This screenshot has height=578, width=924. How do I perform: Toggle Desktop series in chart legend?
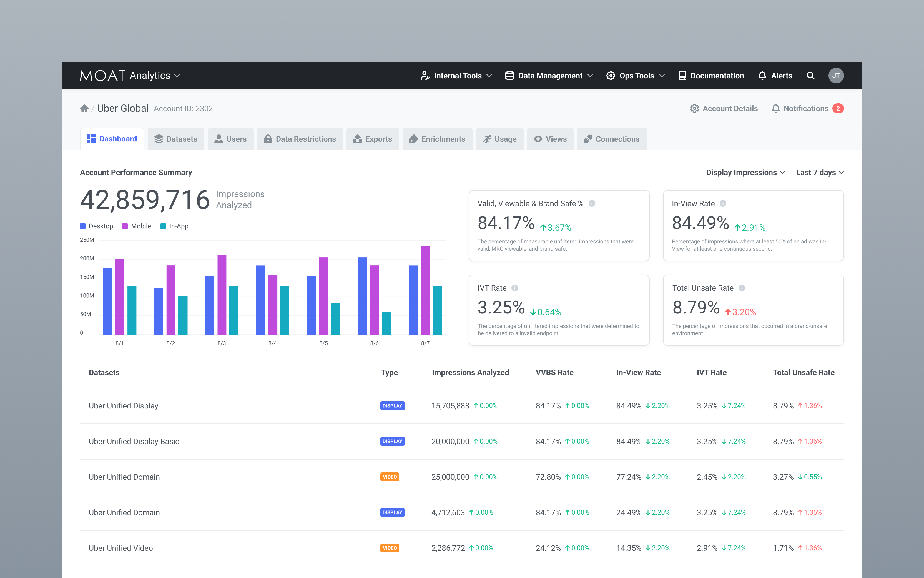[97, 226]
